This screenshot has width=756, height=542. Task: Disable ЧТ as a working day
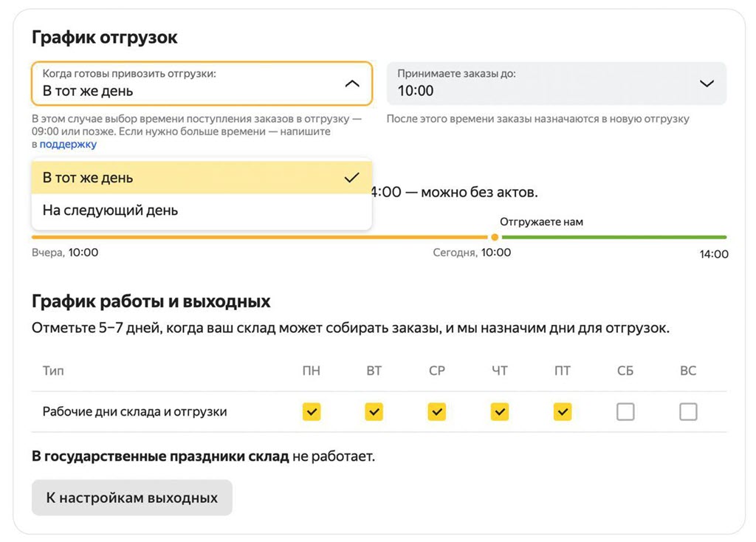pos(500,411)
